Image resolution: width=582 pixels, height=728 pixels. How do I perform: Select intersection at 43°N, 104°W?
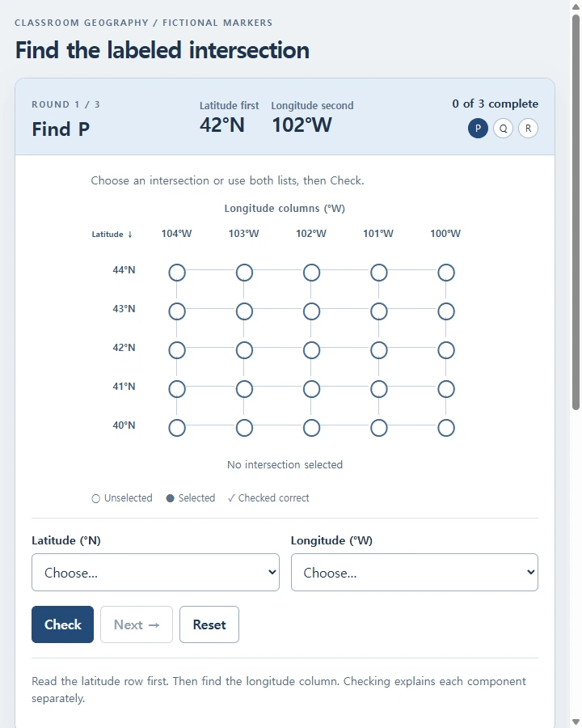177,311
